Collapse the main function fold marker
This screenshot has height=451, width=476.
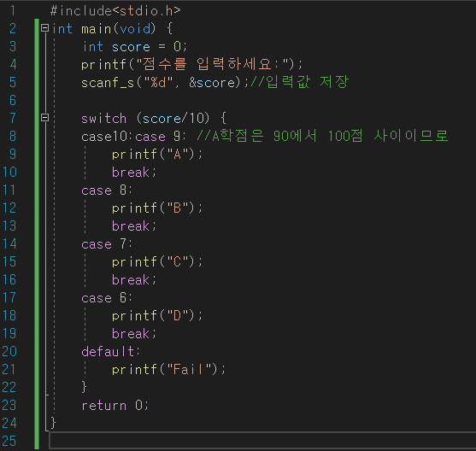click(45, 28)
